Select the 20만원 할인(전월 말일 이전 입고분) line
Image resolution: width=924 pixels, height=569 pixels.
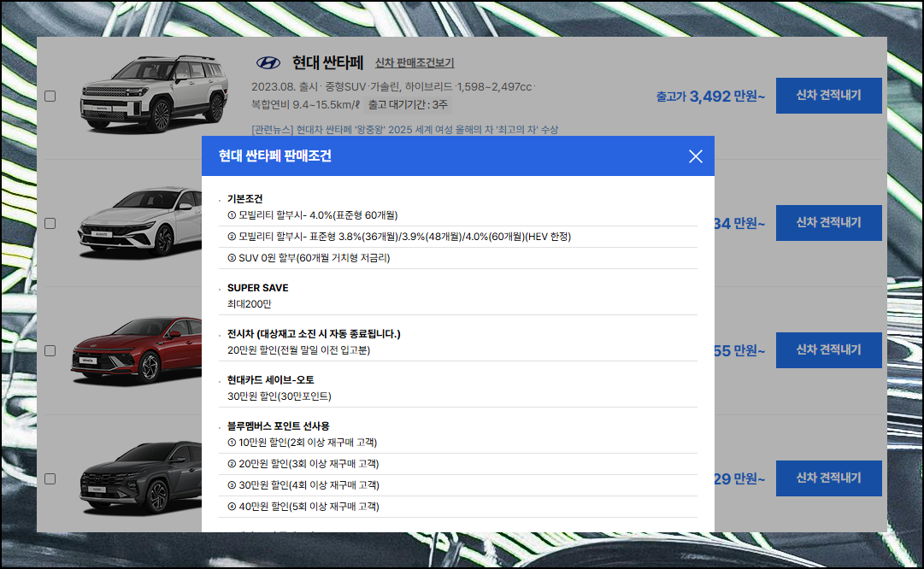click(299, 350)
